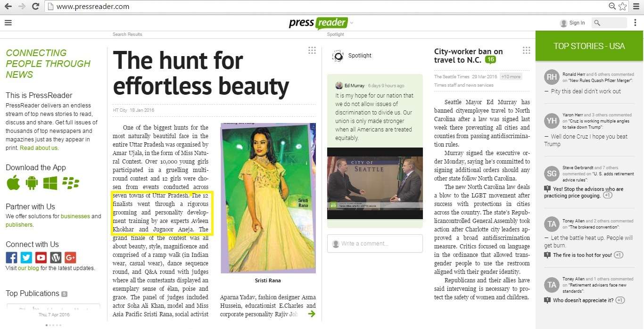Download the Apple iOS app

click(13, 183)
